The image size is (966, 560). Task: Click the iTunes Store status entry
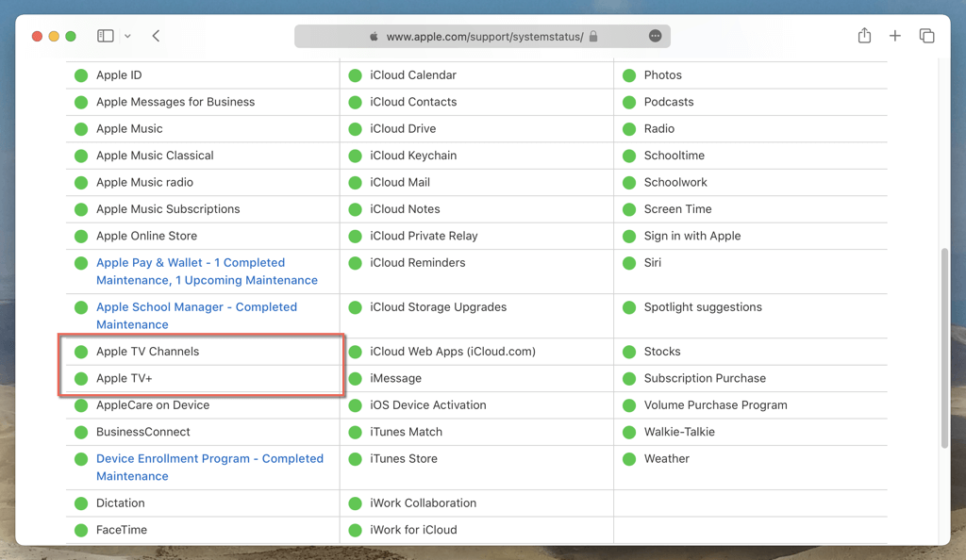pos(403,459)
